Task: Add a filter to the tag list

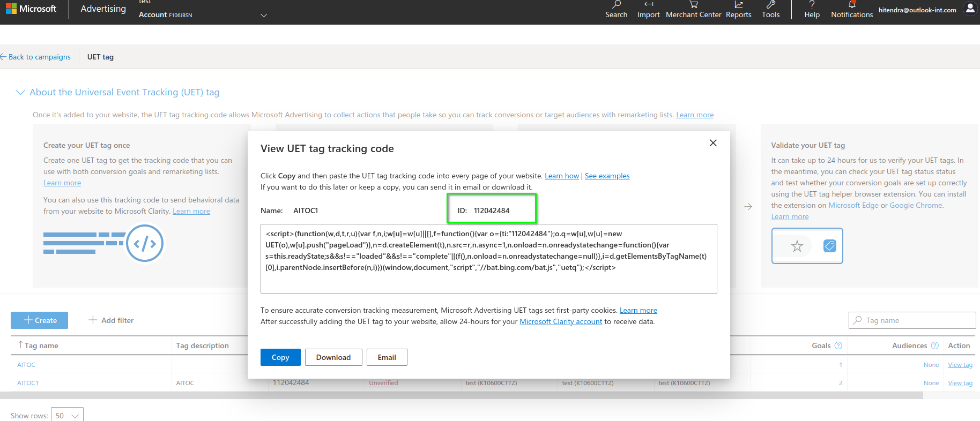Action: click(111, 320)
